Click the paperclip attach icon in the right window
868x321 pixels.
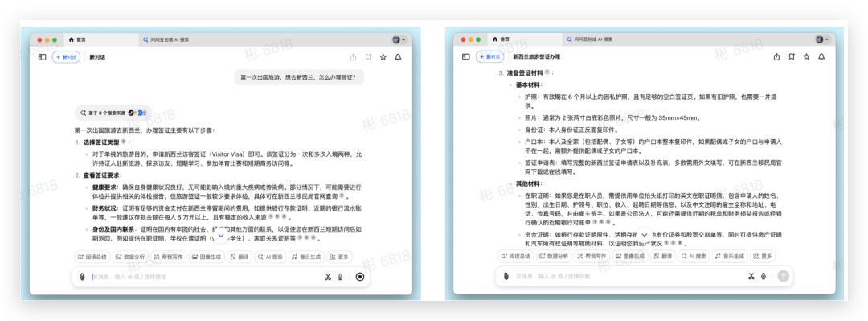tap(506, 276)
